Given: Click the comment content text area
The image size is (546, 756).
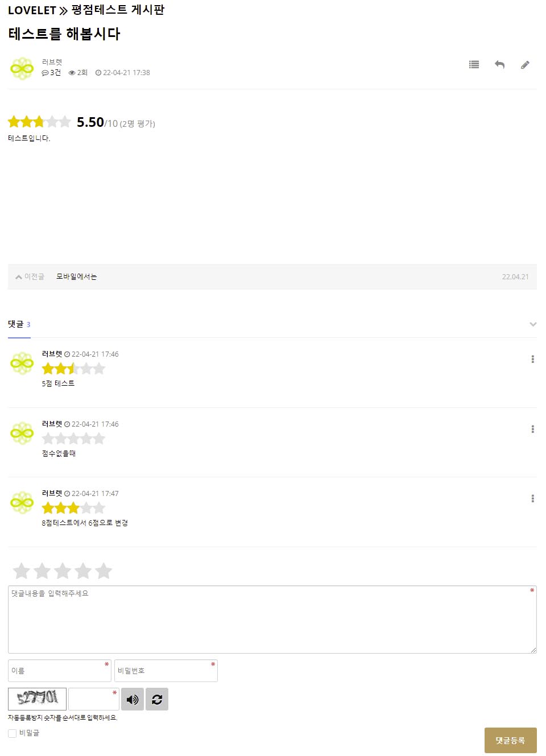Looking at the screenshot, I should (x=272, y=619).
